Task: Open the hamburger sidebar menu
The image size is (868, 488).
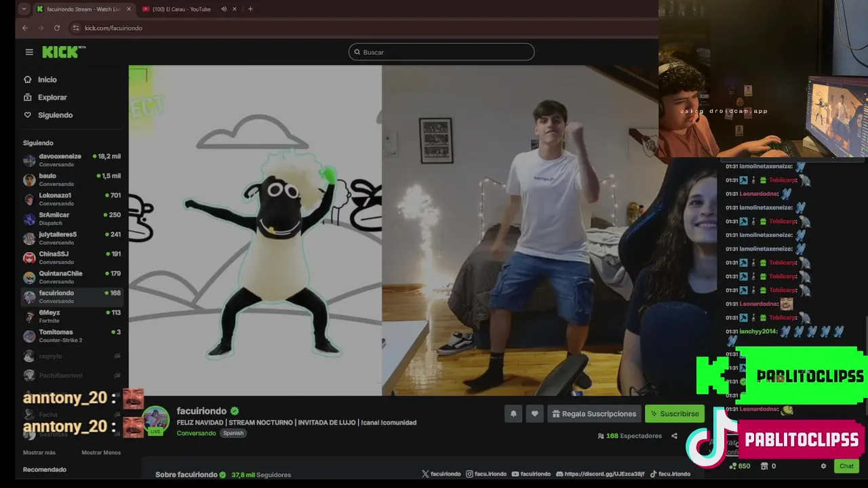Action: point(29,52)
